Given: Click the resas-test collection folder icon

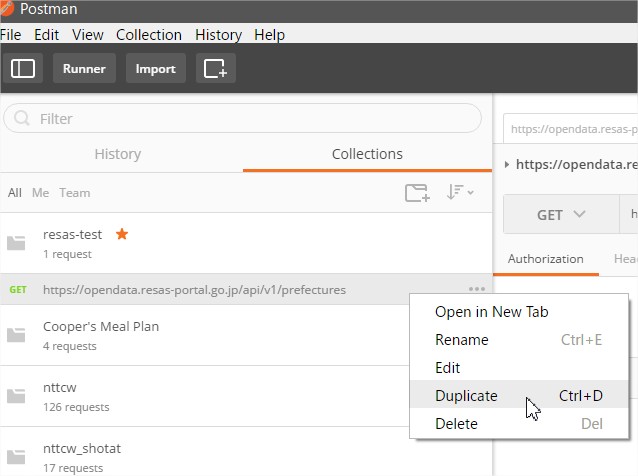Looking at the screenshot, I should coord(16,243).
